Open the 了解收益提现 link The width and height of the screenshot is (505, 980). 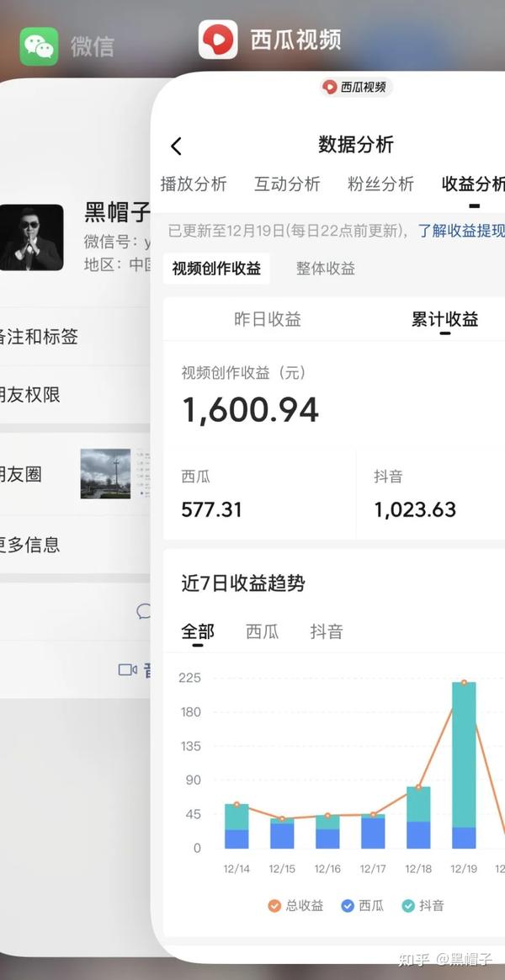[461, 231]
